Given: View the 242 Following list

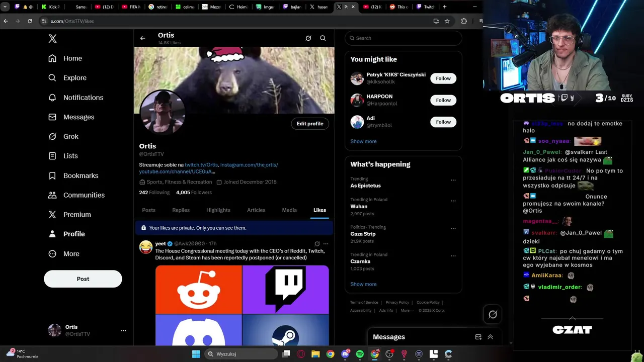Looking at the screenshot, I should (x=154, y=193).
